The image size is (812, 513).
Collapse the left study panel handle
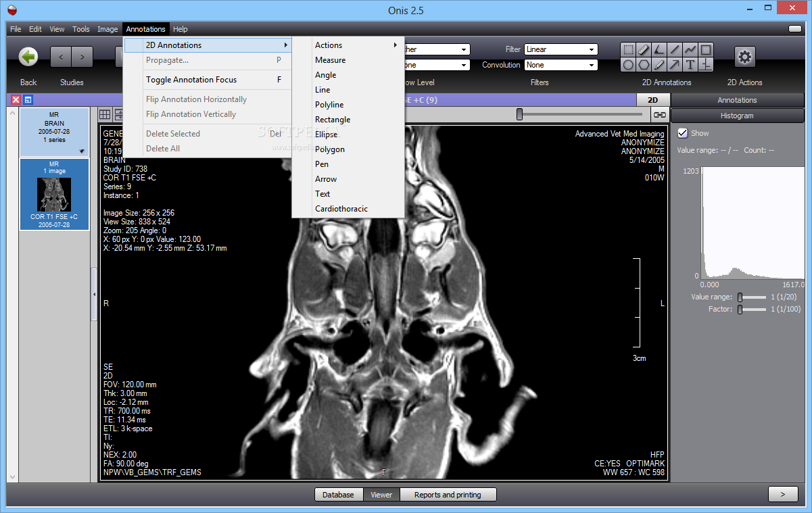[x=94, y=294]
